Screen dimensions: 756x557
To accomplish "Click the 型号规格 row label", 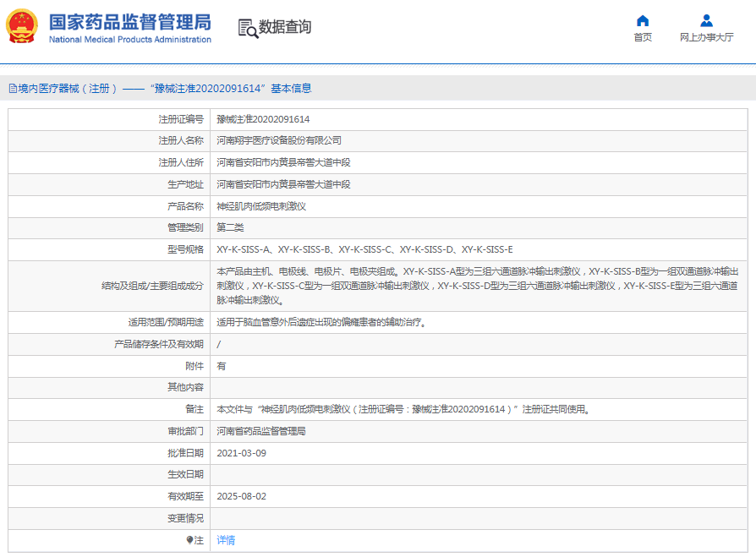I will (186, 249).
